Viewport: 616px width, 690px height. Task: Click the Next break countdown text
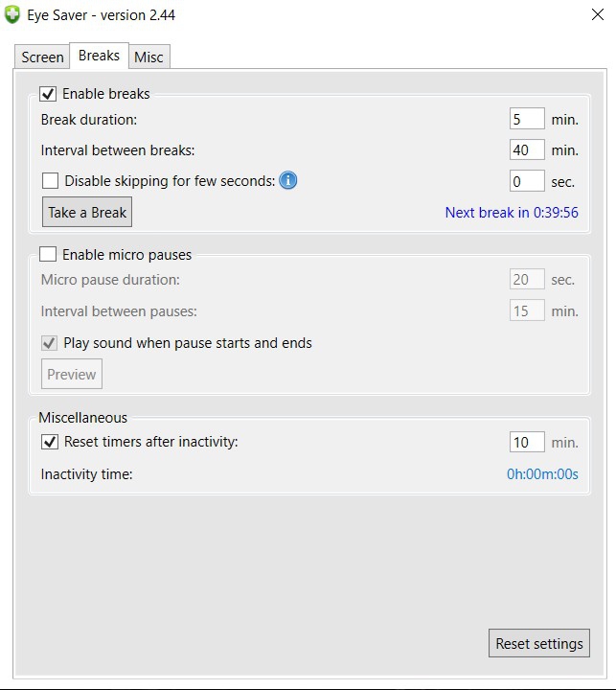(512, 213)
